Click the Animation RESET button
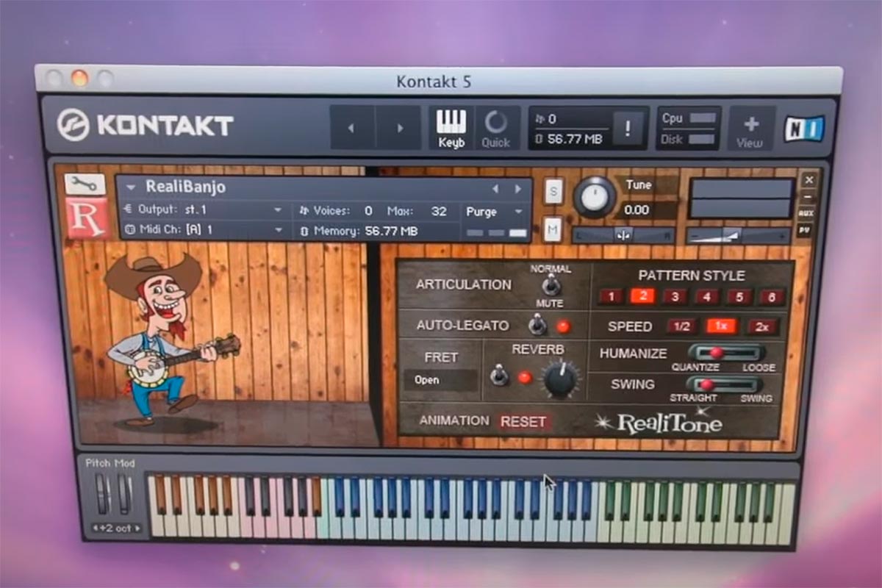 coord(523,422)
